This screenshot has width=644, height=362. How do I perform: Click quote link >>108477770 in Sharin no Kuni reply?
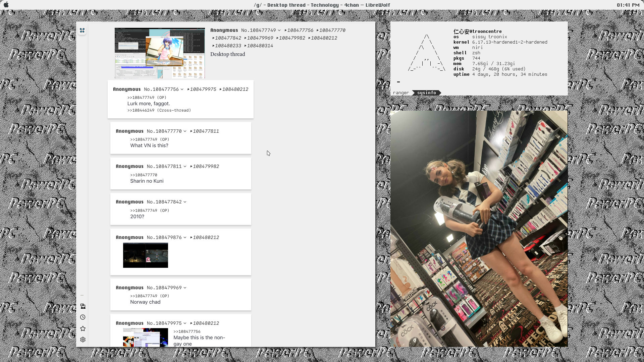[x=144, y=175]
